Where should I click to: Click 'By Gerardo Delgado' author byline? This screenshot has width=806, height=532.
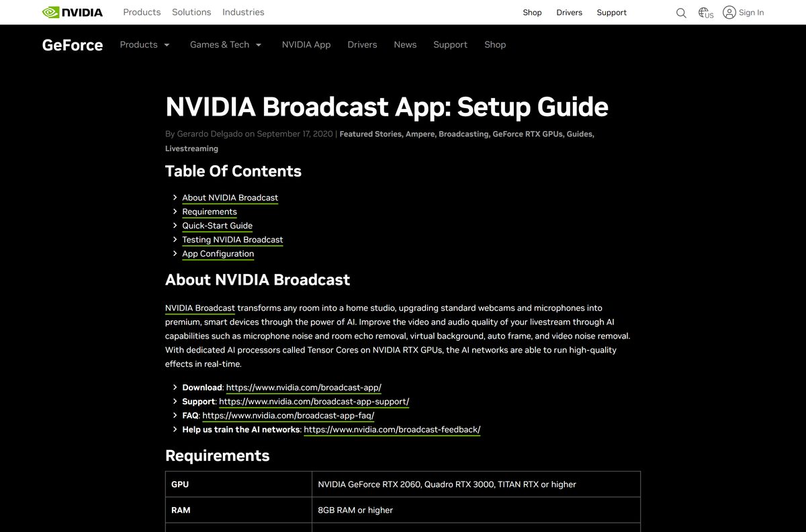[204, 134]
